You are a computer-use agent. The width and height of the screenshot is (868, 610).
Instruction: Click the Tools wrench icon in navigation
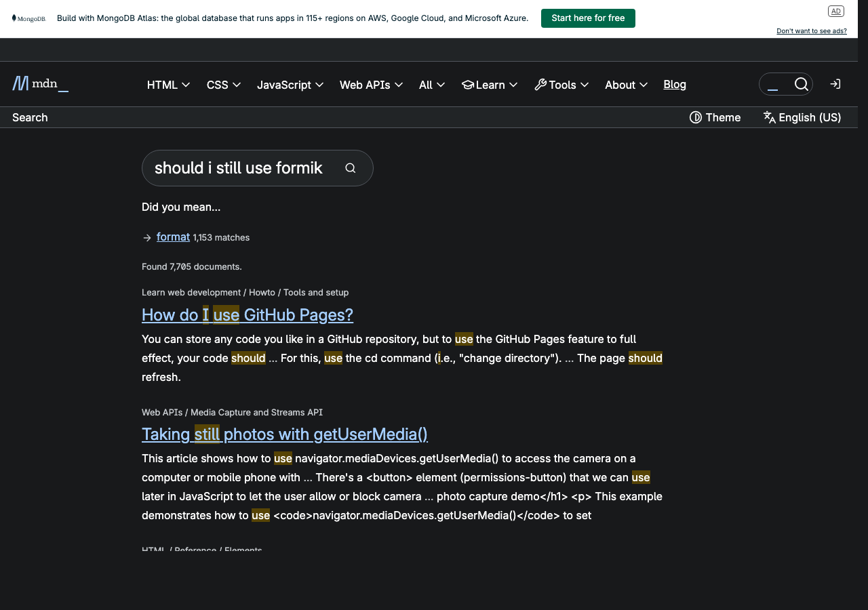(x=540, y=84)
